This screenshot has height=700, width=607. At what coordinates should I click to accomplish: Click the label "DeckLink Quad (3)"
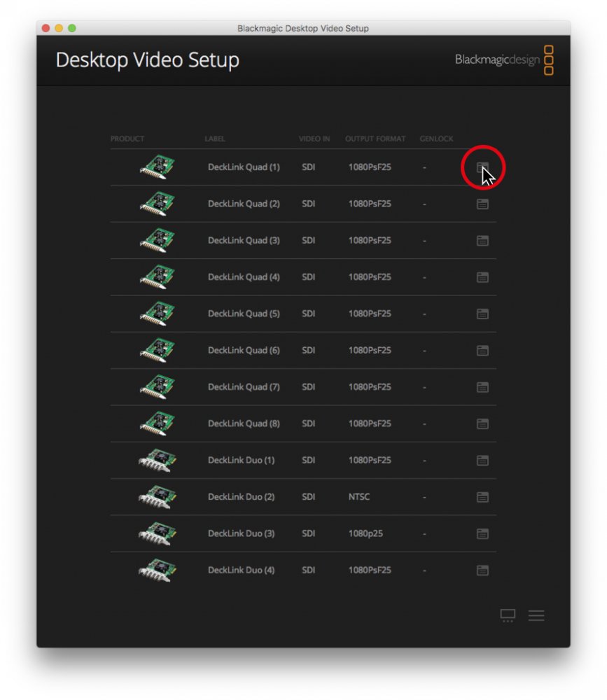(x=244, y=240)
